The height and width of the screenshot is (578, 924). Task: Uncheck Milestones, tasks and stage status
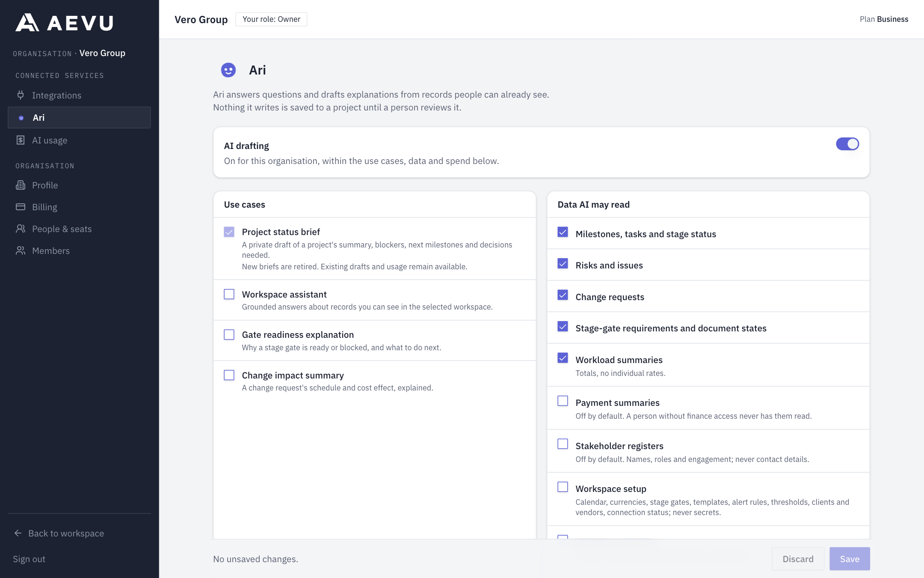pos(563,232)
